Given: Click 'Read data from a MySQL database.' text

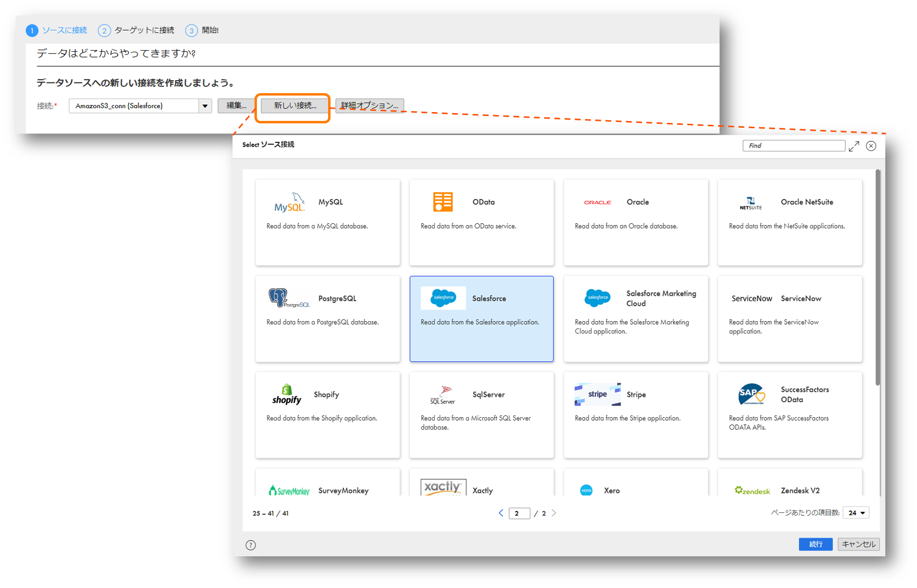Looking at the screenshot, I should 317,226.
